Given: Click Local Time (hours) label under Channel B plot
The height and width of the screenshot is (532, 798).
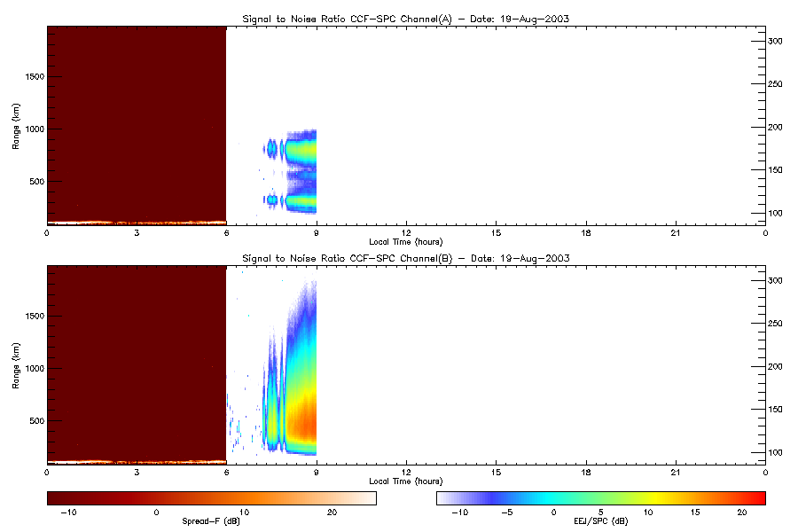Looking at the screenshot, I should (x=406, y=481).
